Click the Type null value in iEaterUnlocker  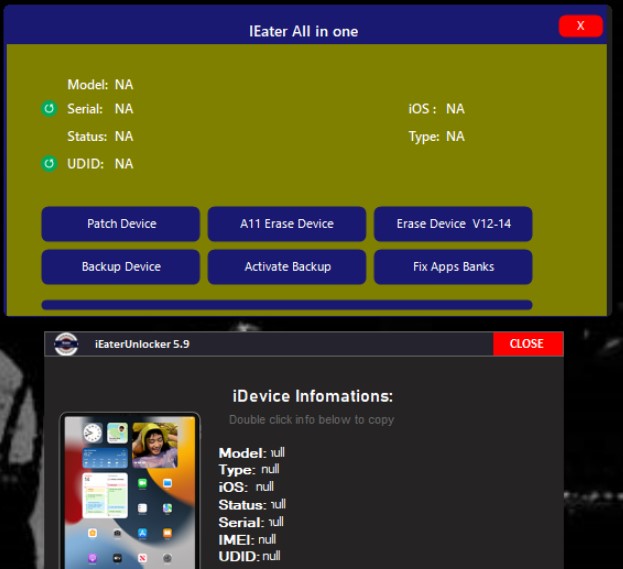pos(270,469)
